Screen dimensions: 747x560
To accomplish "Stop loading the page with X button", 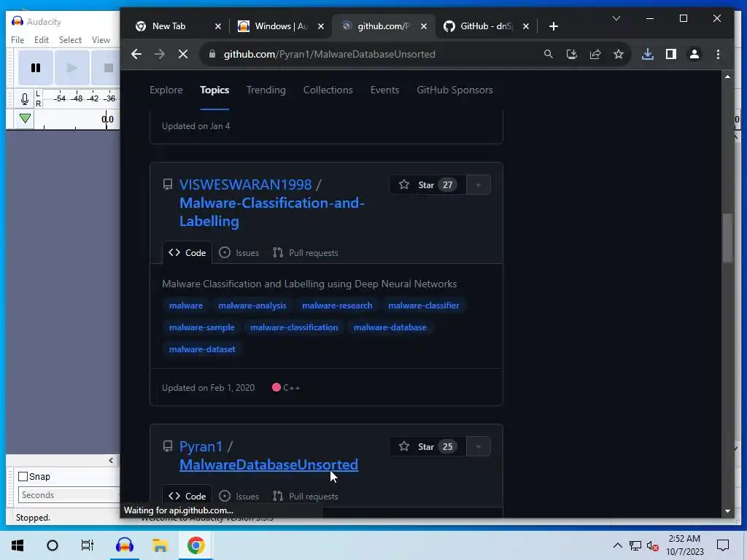I will [x=183, y=54].
